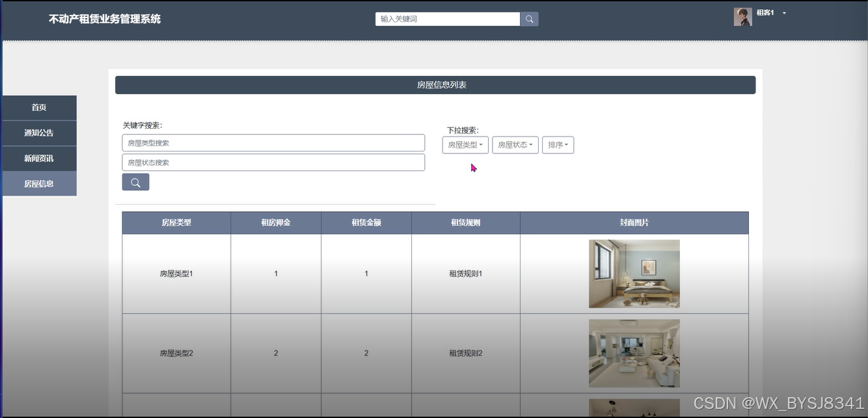Select 房屋信息 in sidebar
This screenshot has width=868, height=418.
pos(39,184)
